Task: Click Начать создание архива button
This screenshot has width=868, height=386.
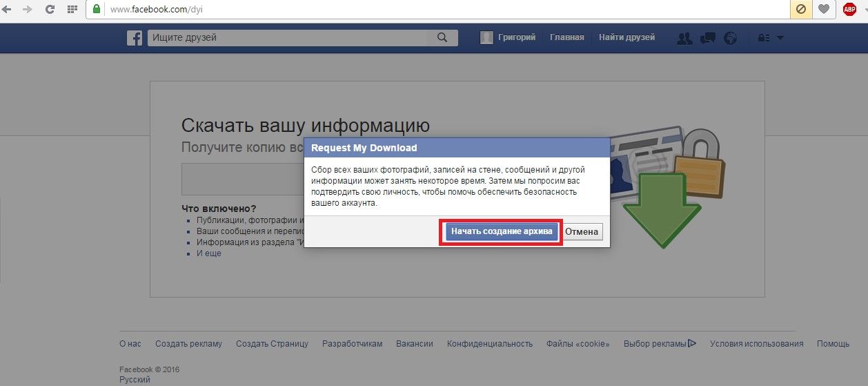Action: [500, 232]
